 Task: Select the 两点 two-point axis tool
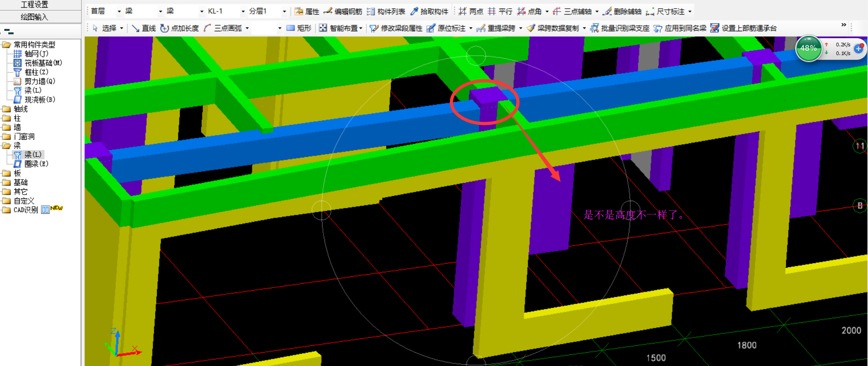[x=471, y=11]
